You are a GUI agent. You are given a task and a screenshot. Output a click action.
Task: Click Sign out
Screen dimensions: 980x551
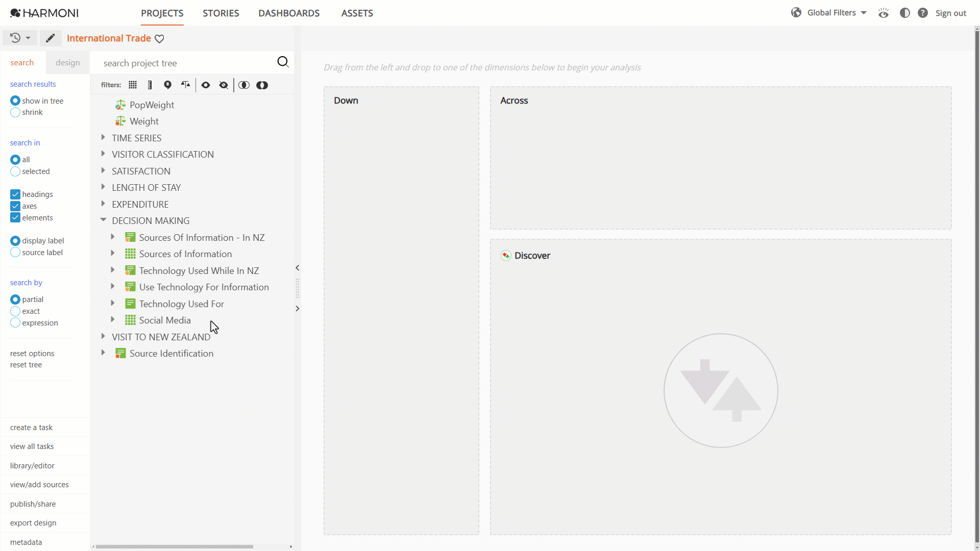950,13
